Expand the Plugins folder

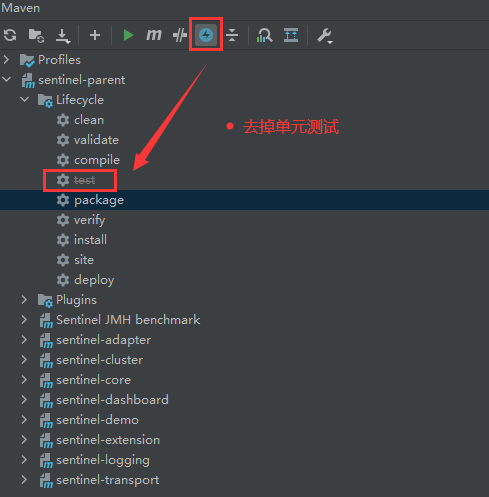[x=24, y=300]
